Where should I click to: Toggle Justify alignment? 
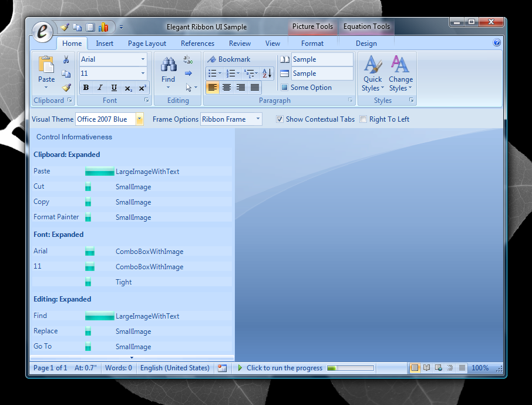pos(255,88)
